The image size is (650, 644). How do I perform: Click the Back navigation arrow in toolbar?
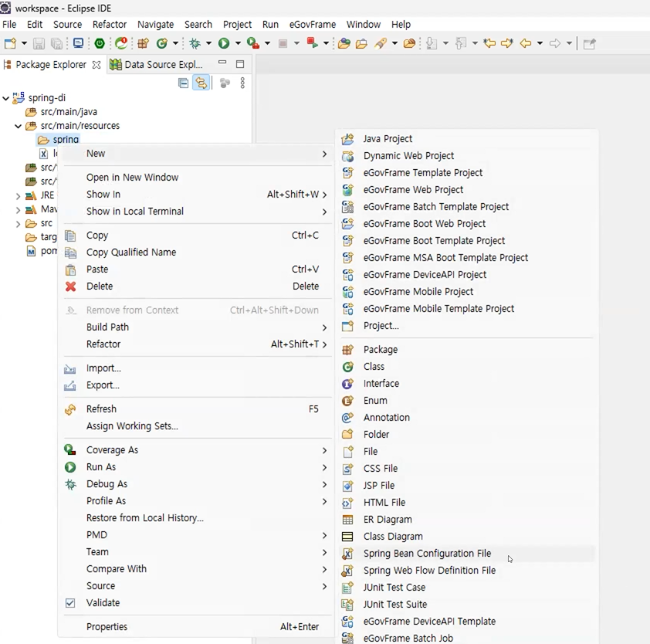tap(526, 43)
